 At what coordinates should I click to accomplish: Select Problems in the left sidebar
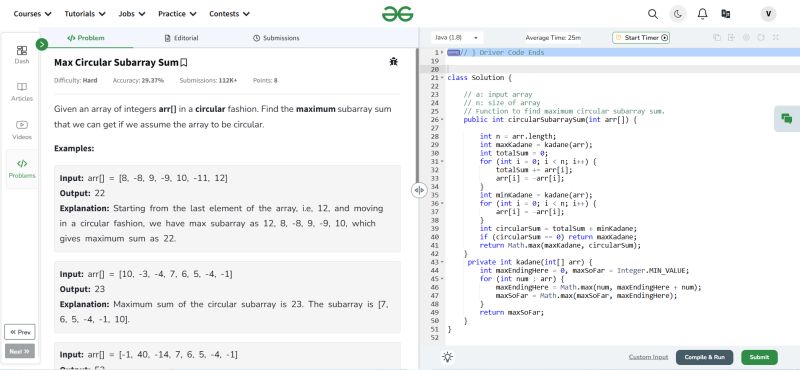22,169
